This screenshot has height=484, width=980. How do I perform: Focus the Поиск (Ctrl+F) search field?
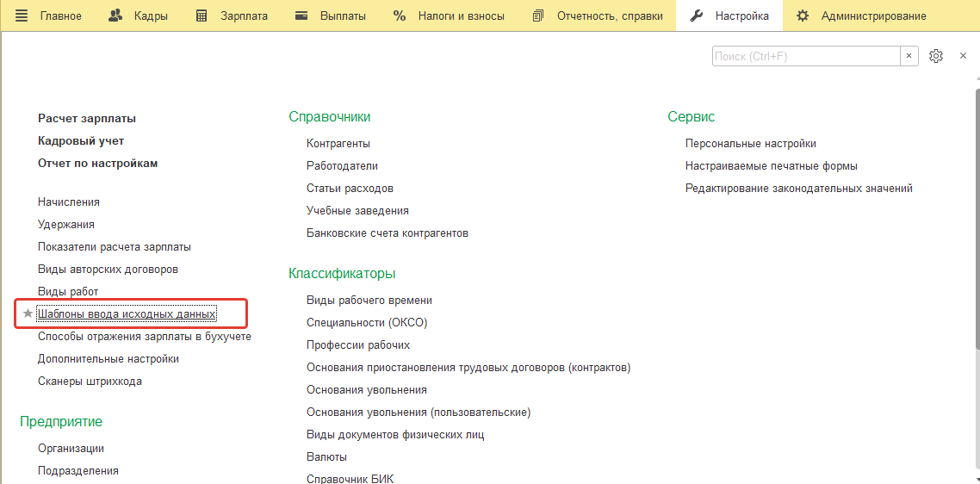pos(806,56)
